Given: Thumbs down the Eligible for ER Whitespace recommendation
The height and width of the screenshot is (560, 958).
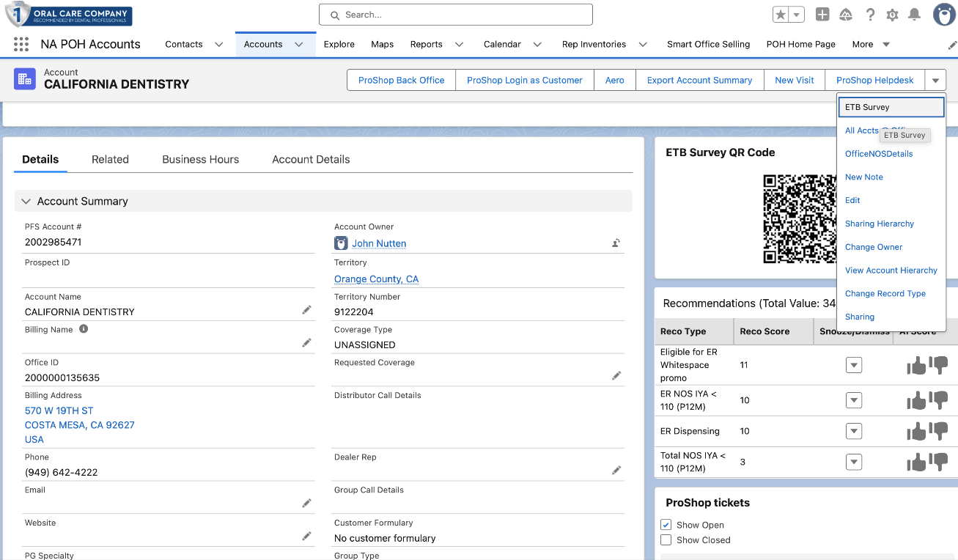Looking at the screenshot, I should [938, 365].
